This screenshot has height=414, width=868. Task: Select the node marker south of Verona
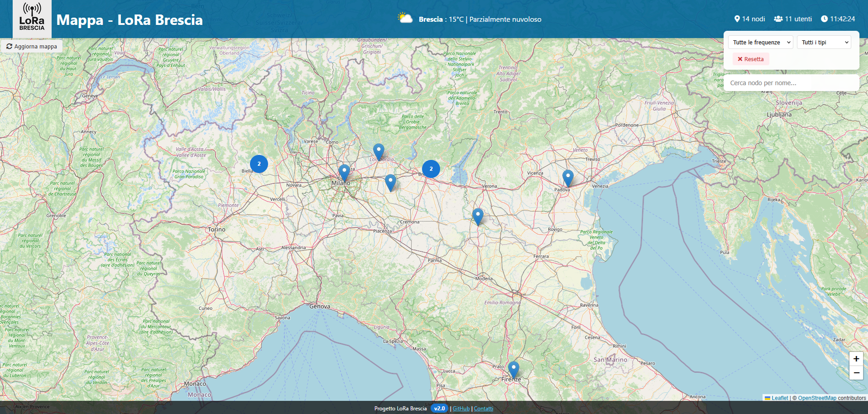pyautogui.click(x=478, y=217)
